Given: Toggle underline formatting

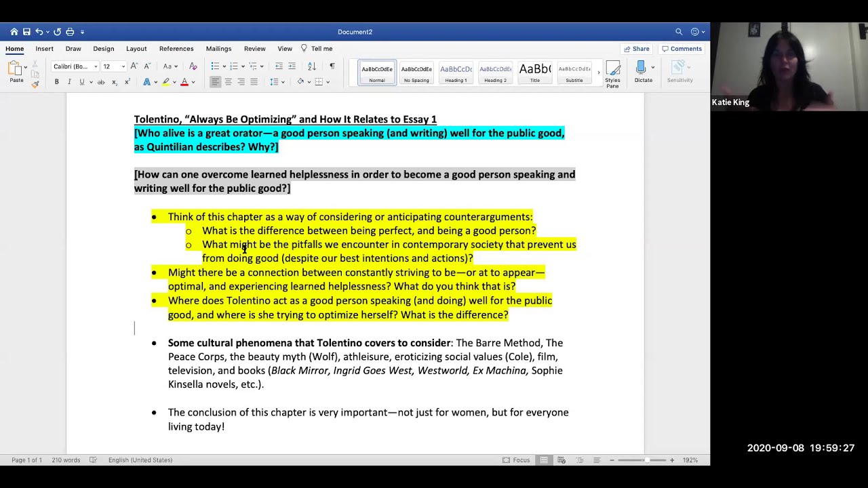Looking at the screenshot, I should point(82,82).
